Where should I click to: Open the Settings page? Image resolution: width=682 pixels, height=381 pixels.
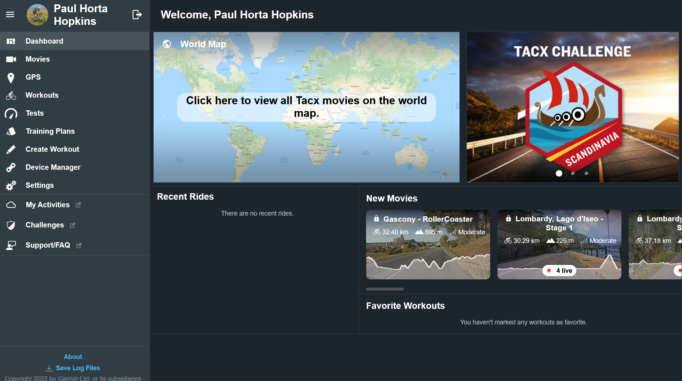[x=75, y=185]
